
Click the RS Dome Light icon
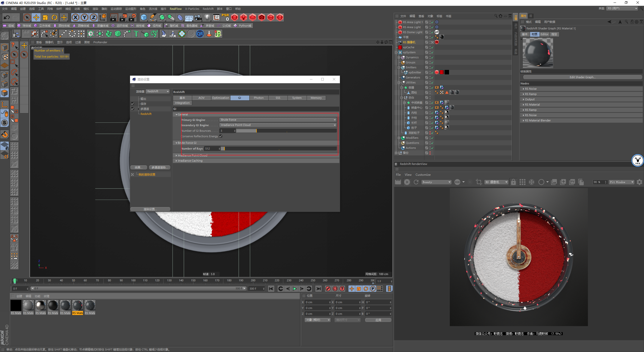click(x=400, y=32)
